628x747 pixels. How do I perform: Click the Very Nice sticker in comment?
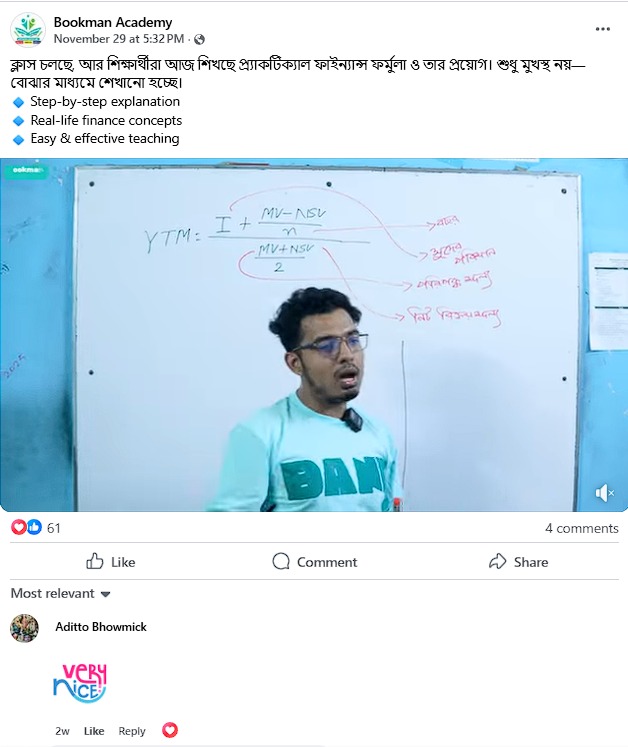click(80, 683)
